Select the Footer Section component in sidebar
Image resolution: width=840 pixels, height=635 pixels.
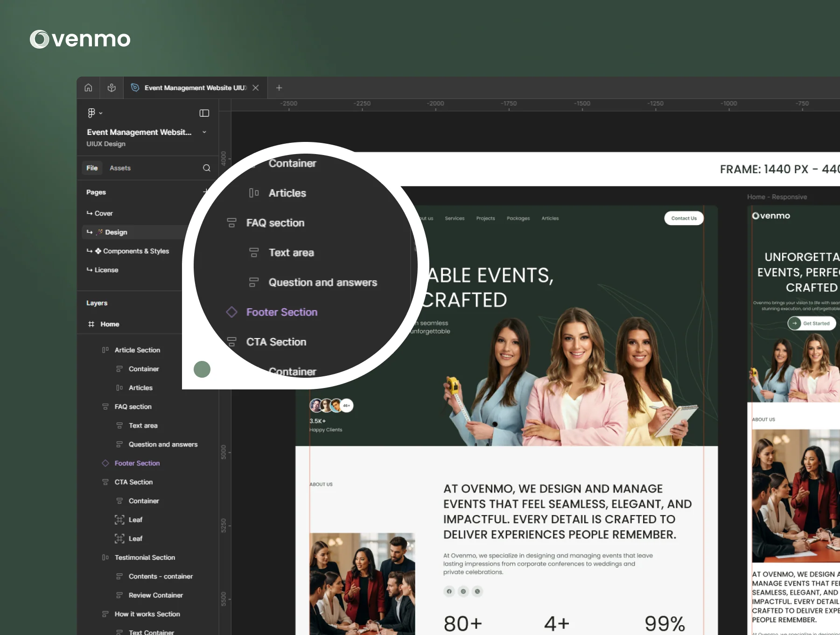pos(137,463)
